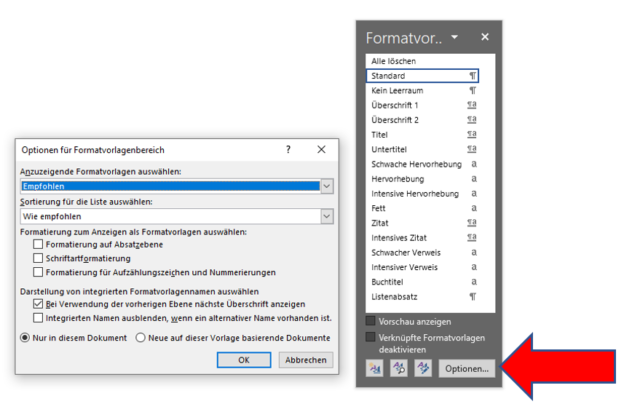
Task: Select Alle löschen in styles list
Action: pyautogui.click(x=394, y=61)
